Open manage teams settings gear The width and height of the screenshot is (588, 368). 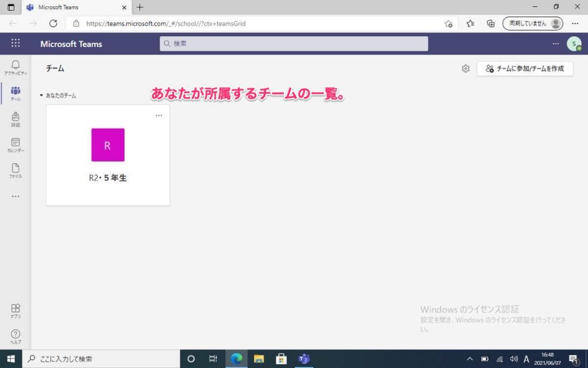(465, 69)
